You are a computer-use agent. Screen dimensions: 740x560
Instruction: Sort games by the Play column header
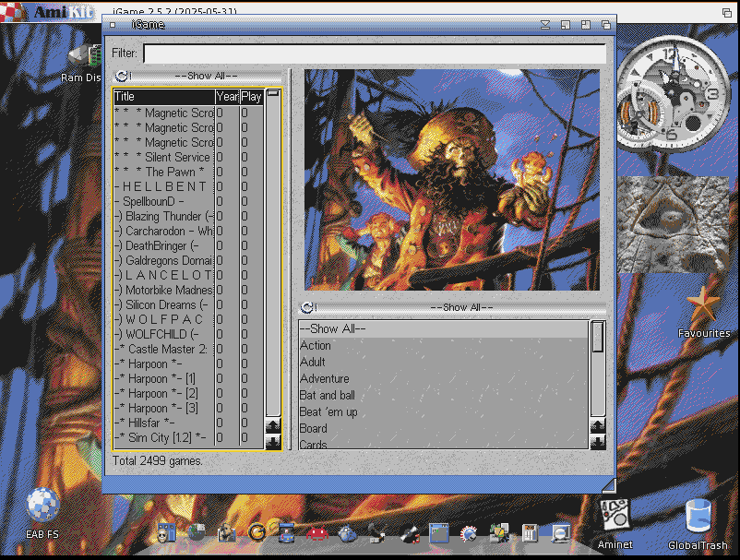click(x=252, y=97)
